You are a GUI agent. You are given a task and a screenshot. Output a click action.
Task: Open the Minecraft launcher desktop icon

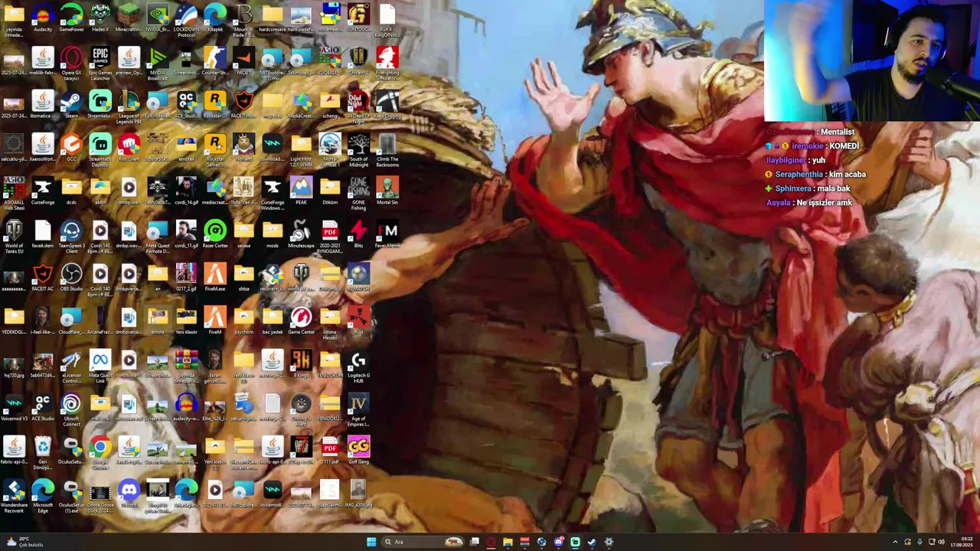tap(129, 18)
